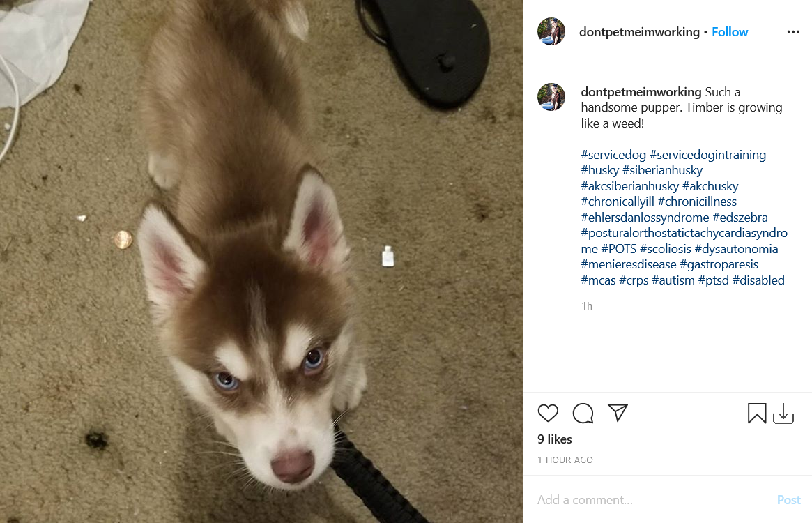The width and height of the screenshot is (812, 523).
Task: Click caption profile avatar thumbnail
Action: (551, 97)
